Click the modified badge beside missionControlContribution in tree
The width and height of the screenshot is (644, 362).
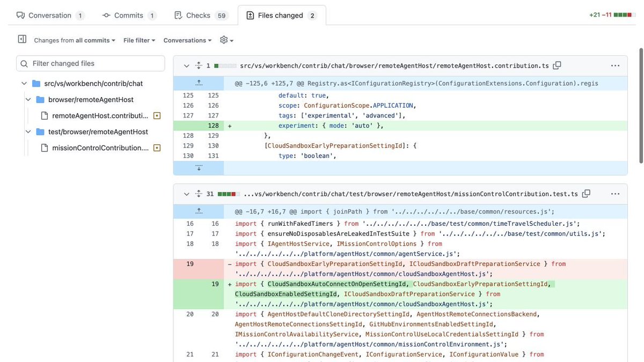pyautogui.click(x=157, y=147)
